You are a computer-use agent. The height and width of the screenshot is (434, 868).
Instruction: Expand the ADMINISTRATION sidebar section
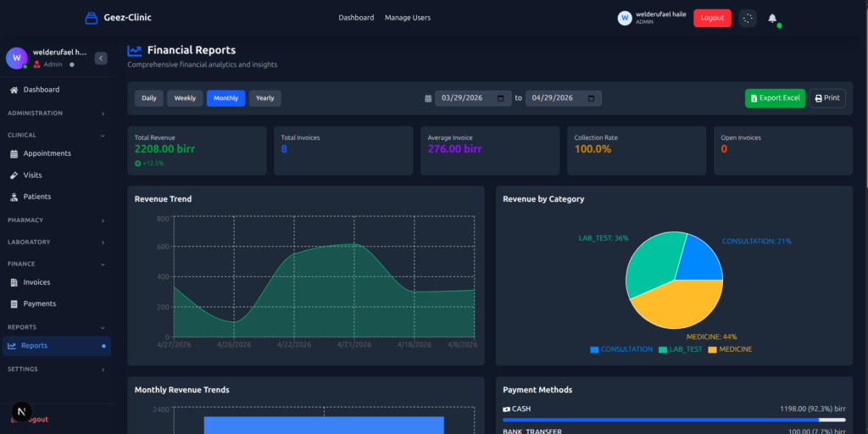tap(57, 114)
